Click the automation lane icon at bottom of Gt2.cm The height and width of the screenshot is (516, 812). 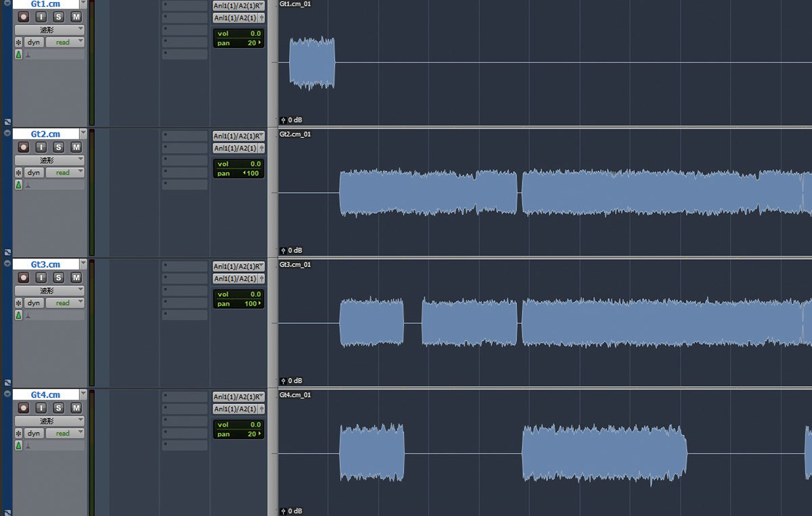[x=7, y=253]
